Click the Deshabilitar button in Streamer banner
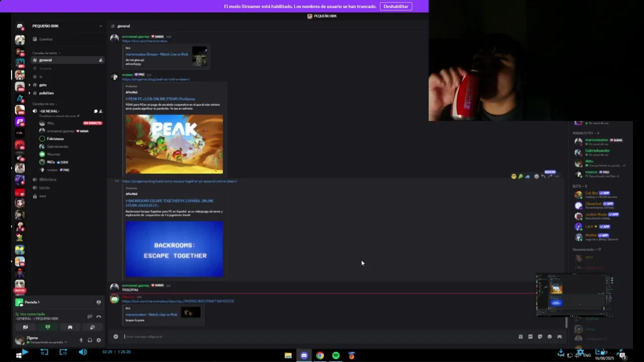 coord(396,7)
